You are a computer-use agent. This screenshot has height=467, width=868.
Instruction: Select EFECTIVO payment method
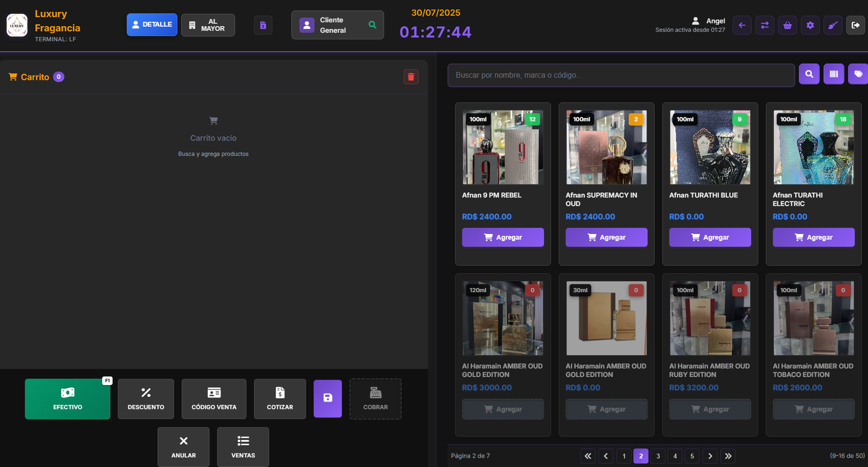pos(68,399)
